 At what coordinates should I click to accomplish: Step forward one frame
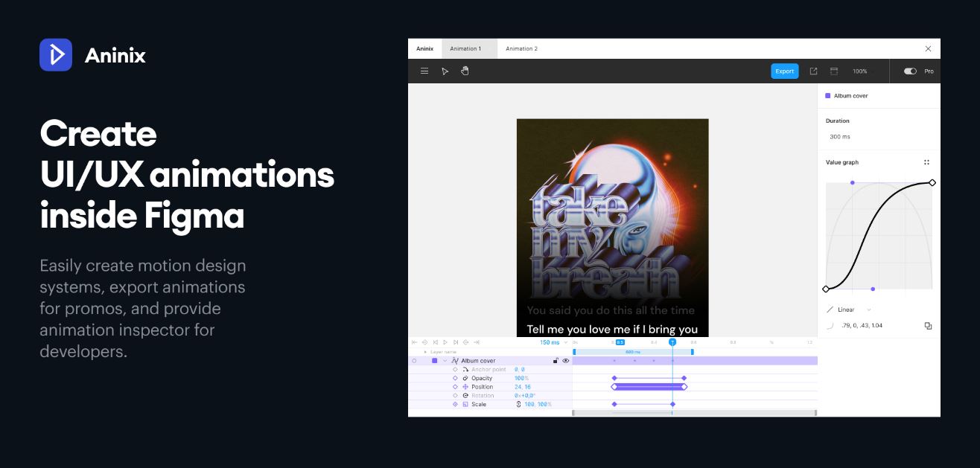[456, 342]
